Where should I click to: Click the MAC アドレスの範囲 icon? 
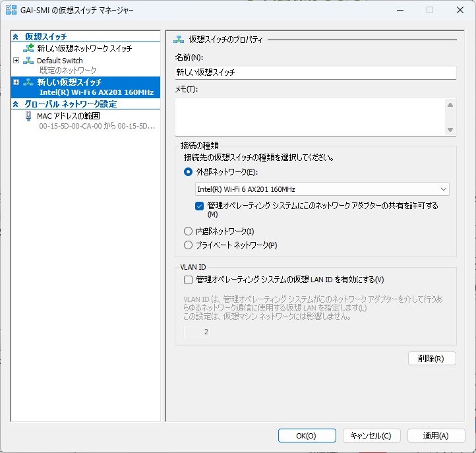(28, 116)
